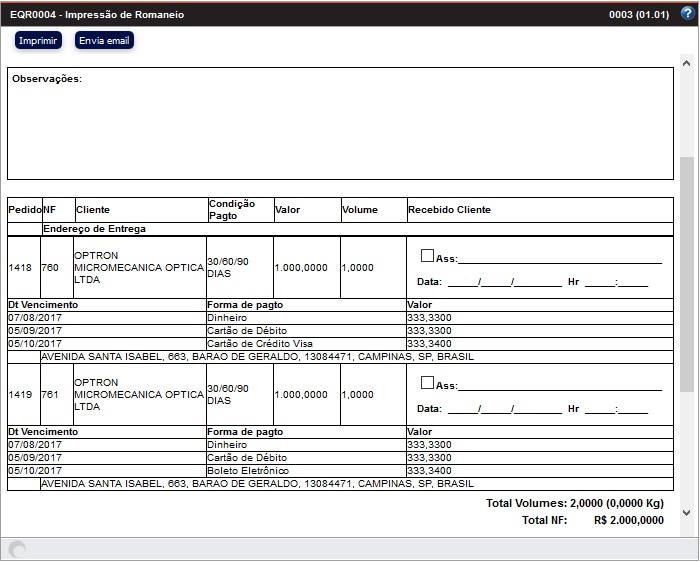
Task: Click the Pedido column header
Action: tap(24, 210)
